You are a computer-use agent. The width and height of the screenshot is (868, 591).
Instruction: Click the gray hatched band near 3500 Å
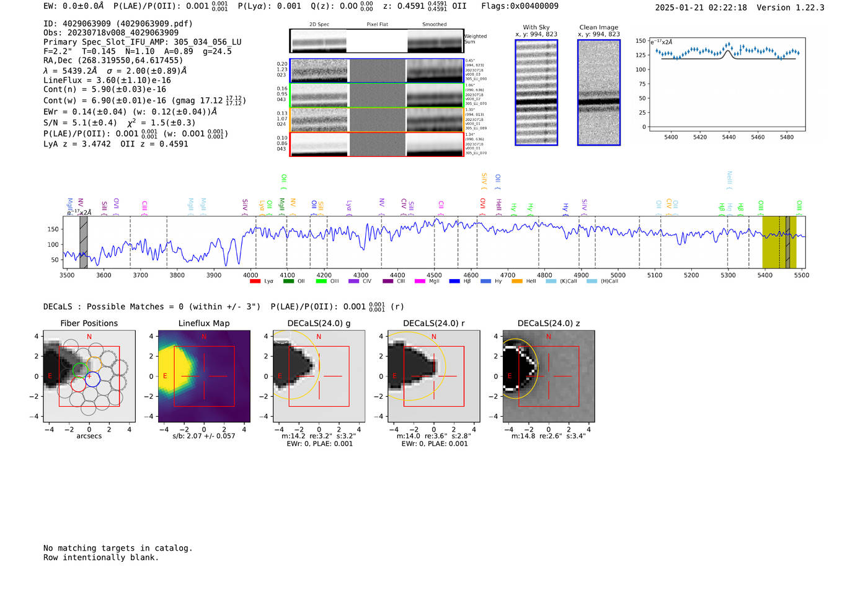83,242
